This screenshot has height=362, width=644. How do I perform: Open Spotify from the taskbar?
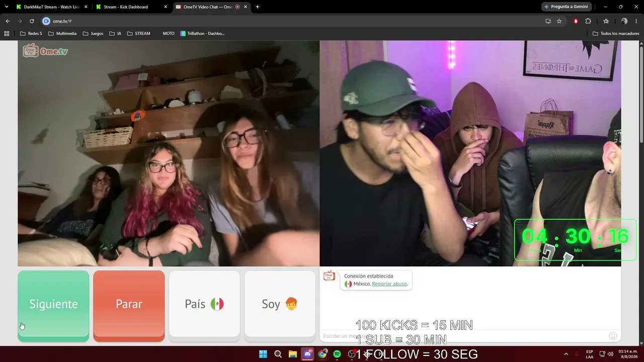[x=337, y=354]
